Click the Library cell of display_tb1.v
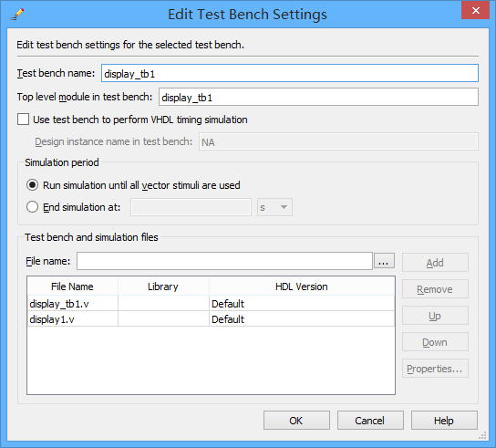The width and height of the screenshot is (496, 448). tap(163, 303)
